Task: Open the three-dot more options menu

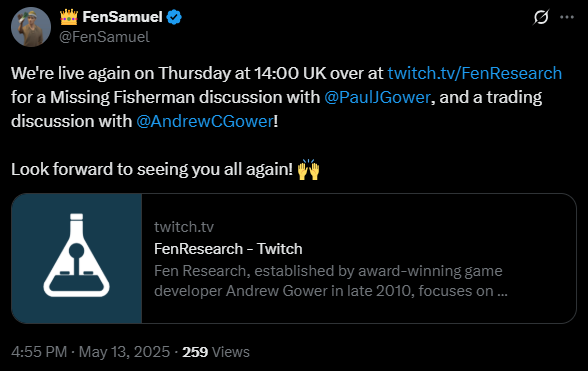Action: click(567, 17)
